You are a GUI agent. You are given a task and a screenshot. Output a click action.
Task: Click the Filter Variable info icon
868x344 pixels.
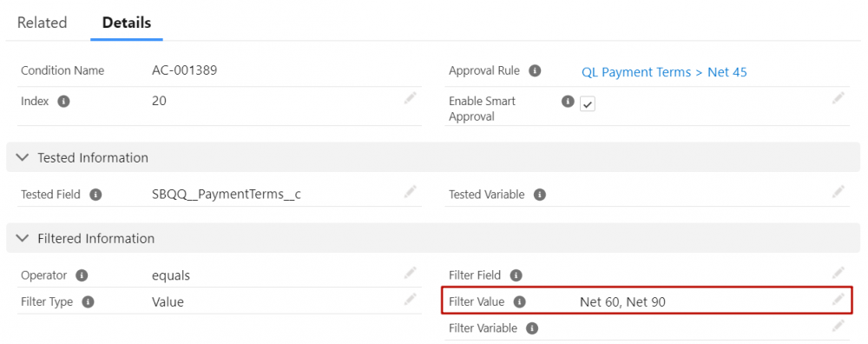(532, 328)
